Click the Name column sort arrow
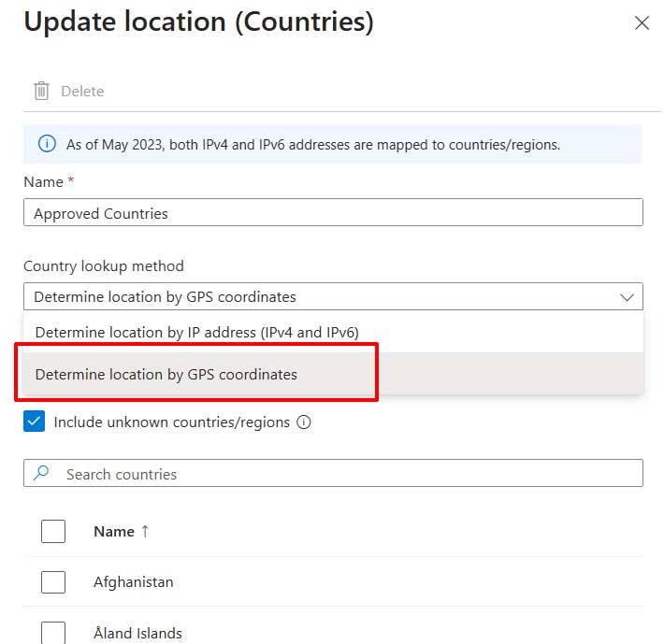The height and width of the screenshot is (644, 664). point(145,531)
